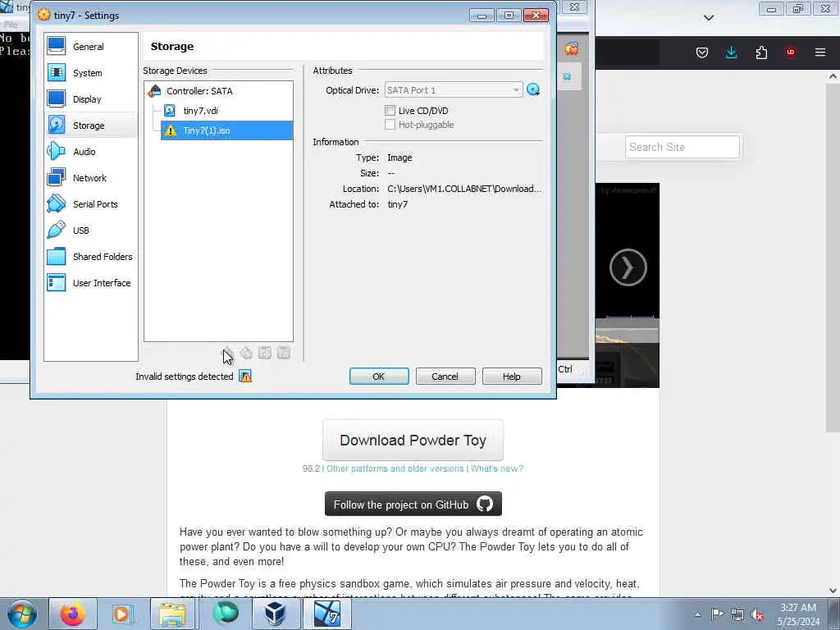Click the add attachment icon below storage tree
Image resolution: width=840 pixels, height=630 pixels.
(x=265, y=353)
